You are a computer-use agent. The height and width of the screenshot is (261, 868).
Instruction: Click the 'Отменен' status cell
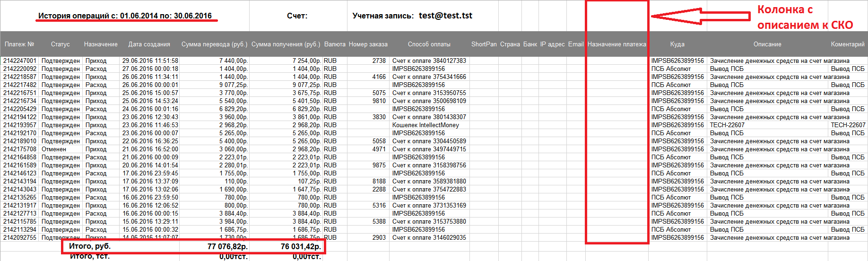(54, 149)
